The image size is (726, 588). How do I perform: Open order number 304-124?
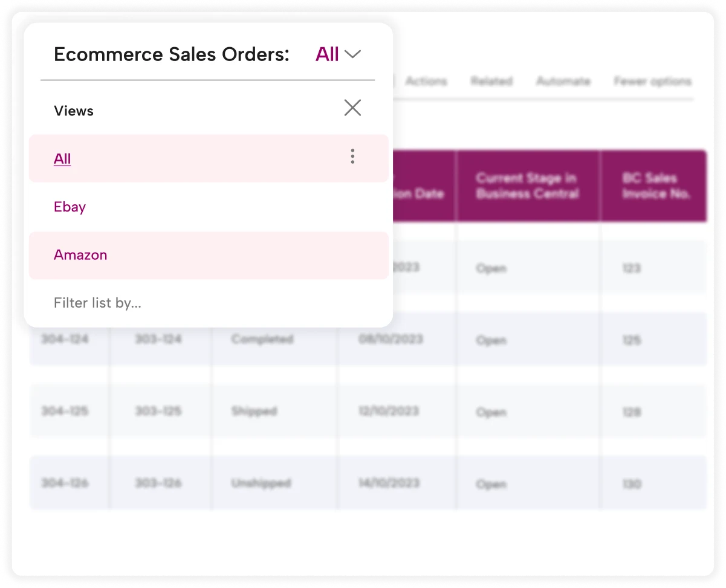pyautogui.click(x=65, y=339)
